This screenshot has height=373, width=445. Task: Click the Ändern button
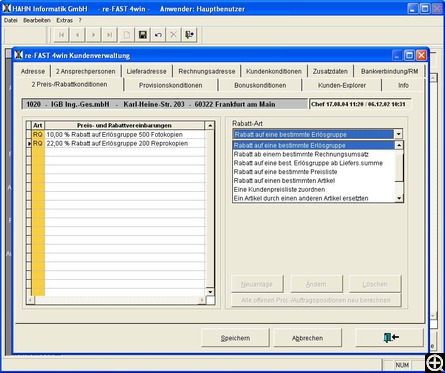click(x=316, y=284)
